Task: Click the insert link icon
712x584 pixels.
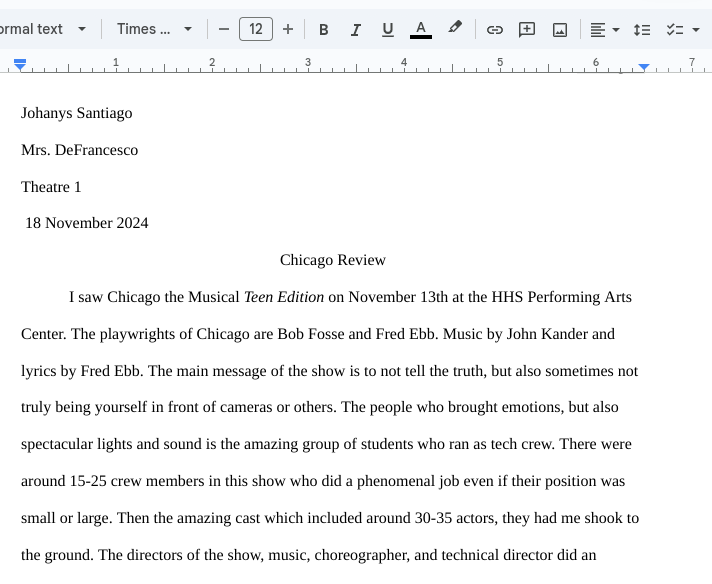Action: (x=495, y=30)
